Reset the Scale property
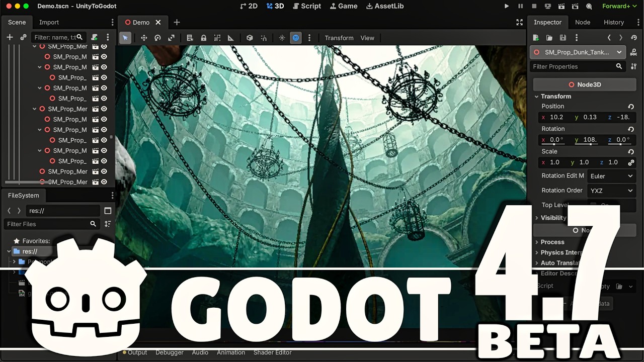644x362 pixels. pos(631,151)
